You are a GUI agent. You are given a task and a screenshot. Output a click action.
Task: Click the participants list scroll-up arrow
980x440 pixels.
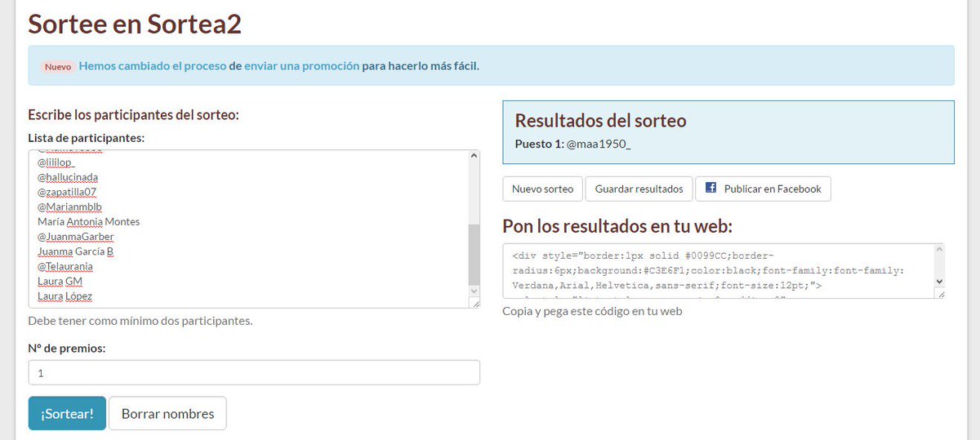point(474,156)
